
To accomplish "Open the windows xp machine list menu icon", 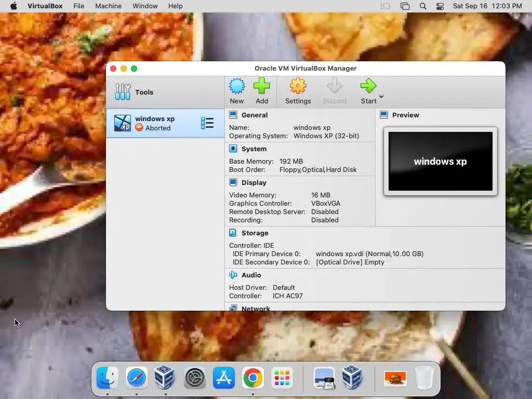I will [x=207, y=123].
